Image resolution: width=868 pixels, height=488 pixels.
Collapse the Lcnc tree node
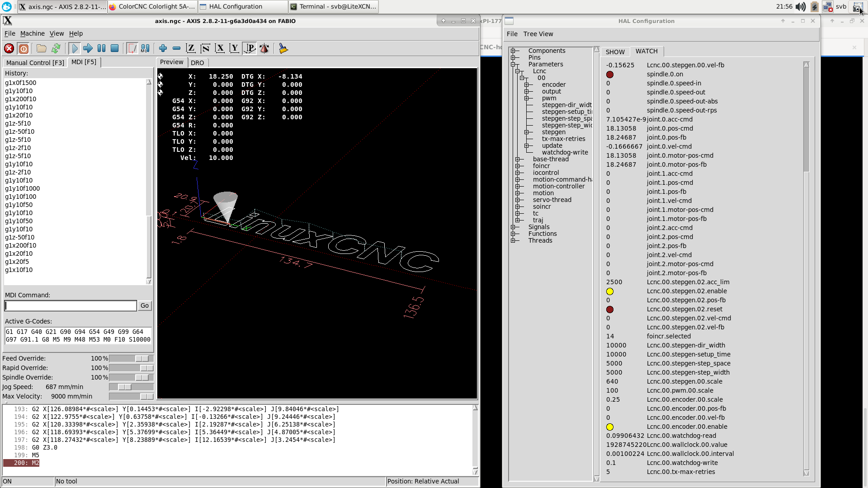(x=518, y=71)
